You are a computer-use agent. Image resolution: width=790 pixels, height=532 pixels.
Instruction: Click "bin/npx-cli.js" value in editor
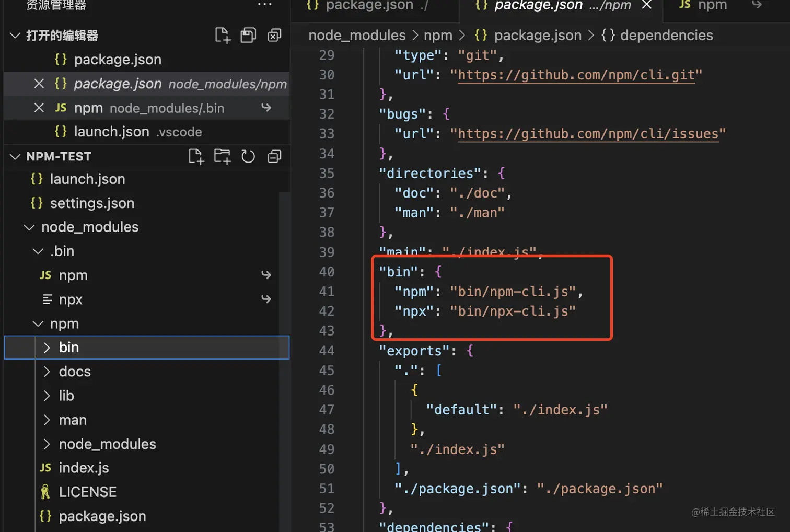tap(513, 311)
